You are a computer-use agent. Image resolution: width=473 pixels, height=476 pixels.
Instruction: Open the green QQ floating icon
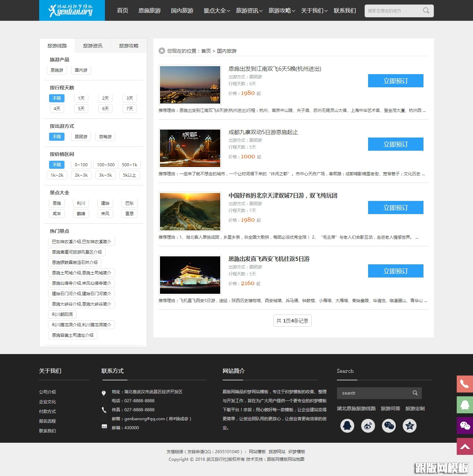pyautogui.click(x=465, y=405)
